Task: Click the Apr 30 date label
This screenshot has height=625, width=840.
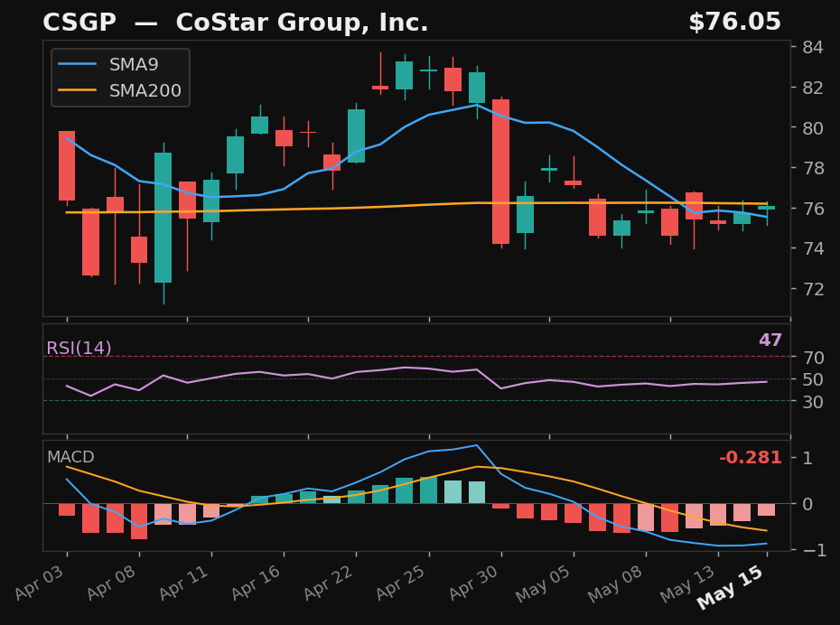Action: [x=473, y=583]
